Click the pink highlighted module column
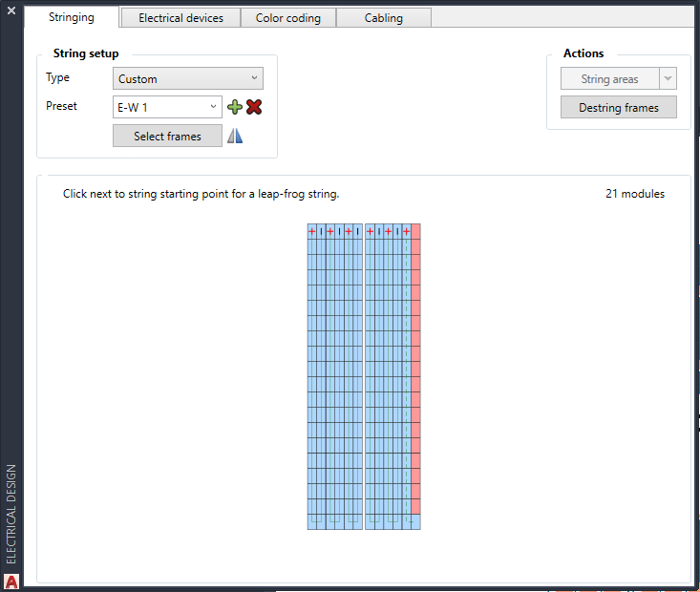Image resolution: width=700 pixels, height=592 pixels. 415,372
